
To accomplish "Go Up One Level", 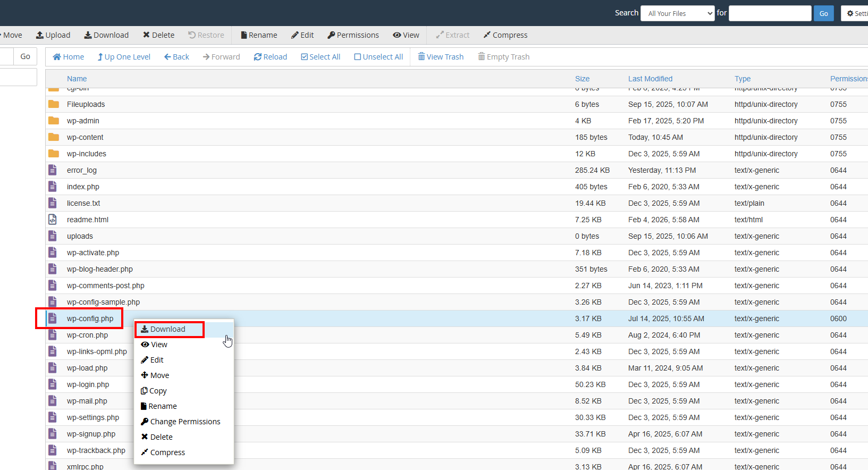I will [124, 57].
